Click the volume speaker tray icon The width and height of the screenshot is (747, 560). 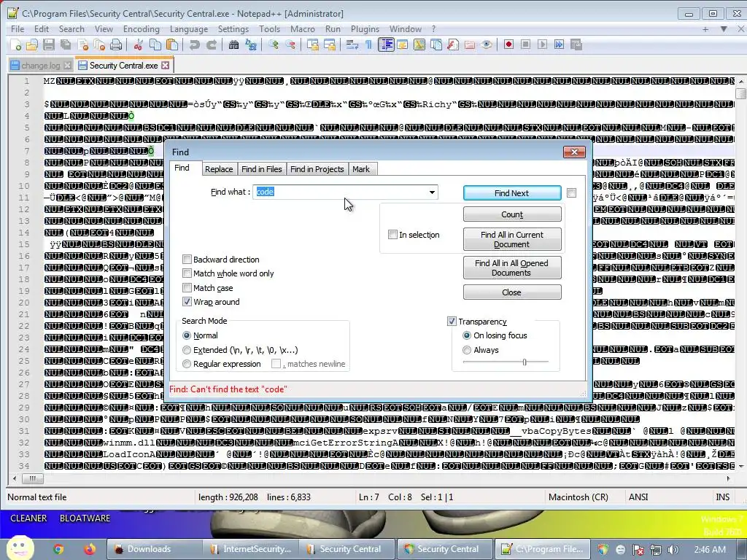pyautogui.click(x=673, y=550)
